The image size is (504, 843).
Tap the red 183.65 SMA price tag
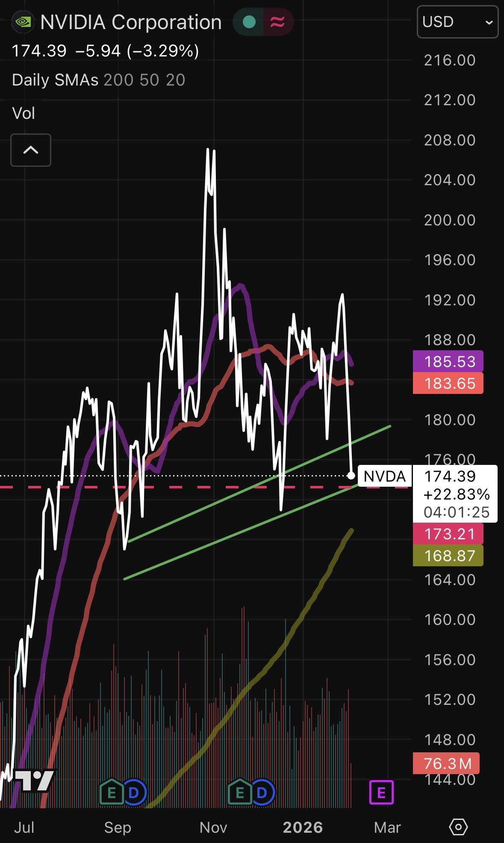[448, 383]
